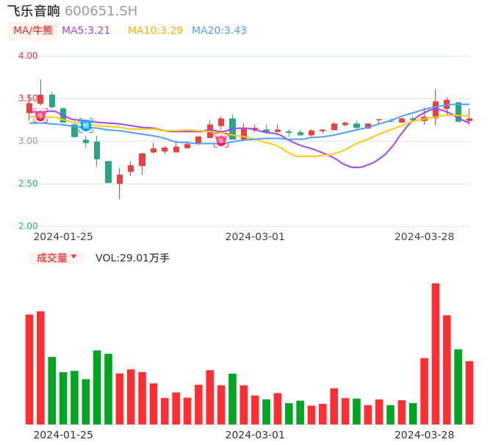The width and height of the screenshot is (504, 445).
Task: Click the 2024-03-28 date under the volume chart
Action: coord(424,435)
